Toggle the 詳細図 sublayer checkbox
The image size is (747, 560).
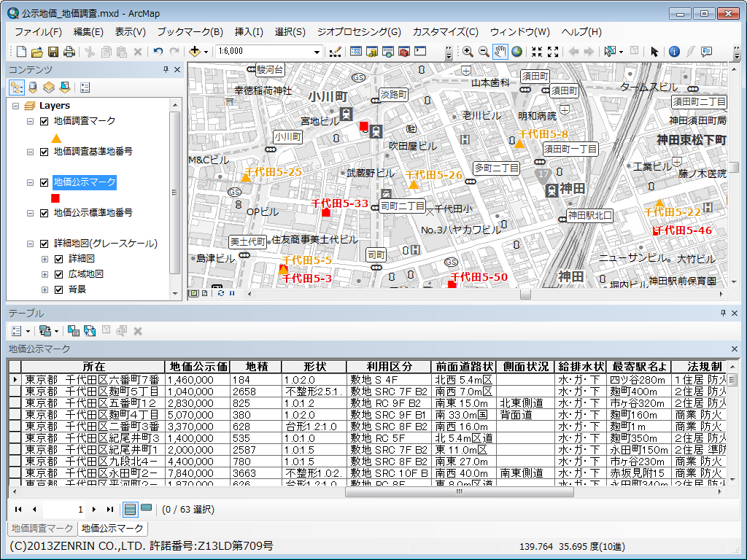[59, 259]
